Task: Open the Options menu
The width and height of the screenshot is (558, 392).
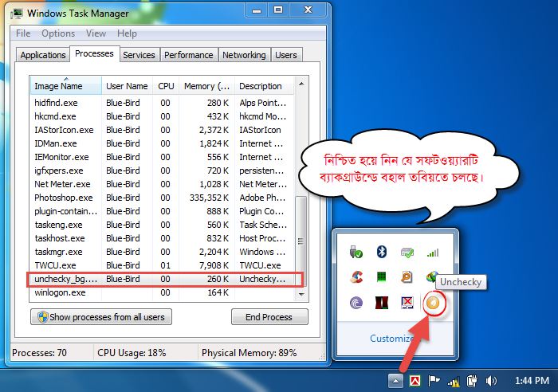Action: click(58, 33)
